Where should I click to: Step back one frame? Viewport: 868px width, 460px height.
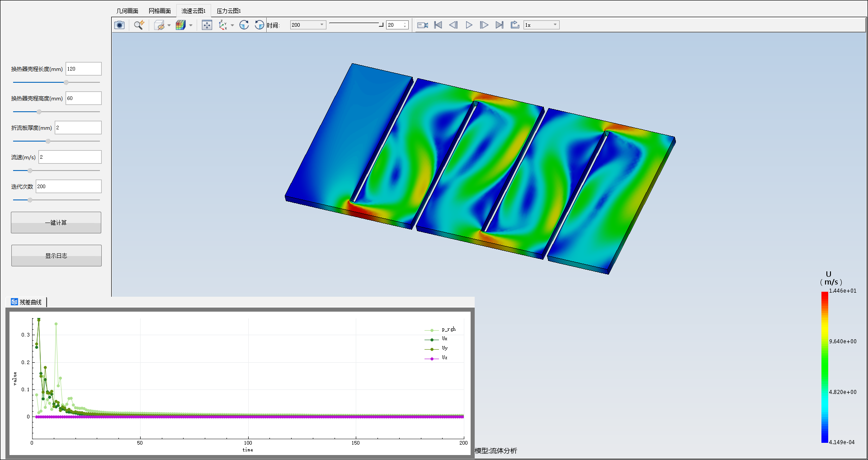(453, 25)
